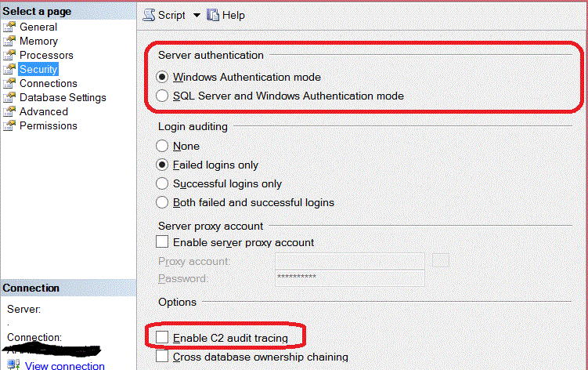Click the View connection properties icon

13,365
